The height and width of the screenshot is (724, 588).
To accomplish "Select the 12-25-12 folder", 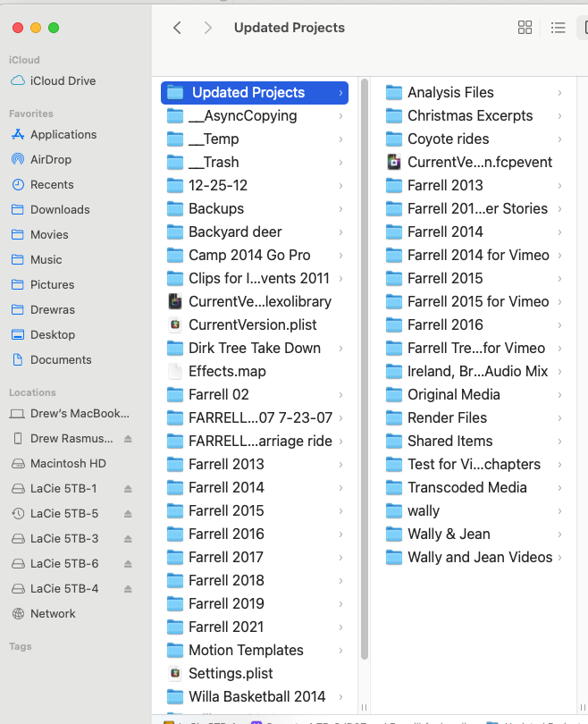I will coord(255,186).
